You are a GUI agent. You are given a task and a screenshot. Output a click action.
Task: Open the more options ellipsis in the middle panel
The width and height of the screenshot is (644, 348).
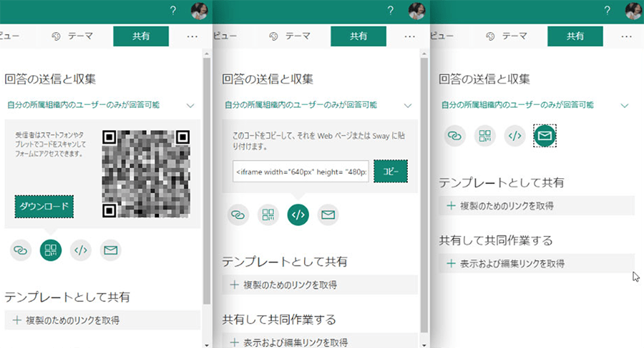pos(409,37)
